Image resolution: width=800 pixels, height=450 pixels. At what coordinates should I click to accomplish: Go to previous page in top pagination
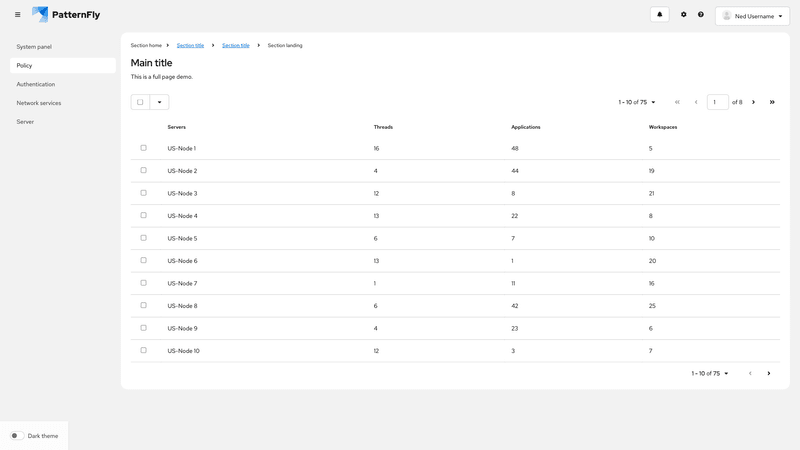(x=696, y=102)
